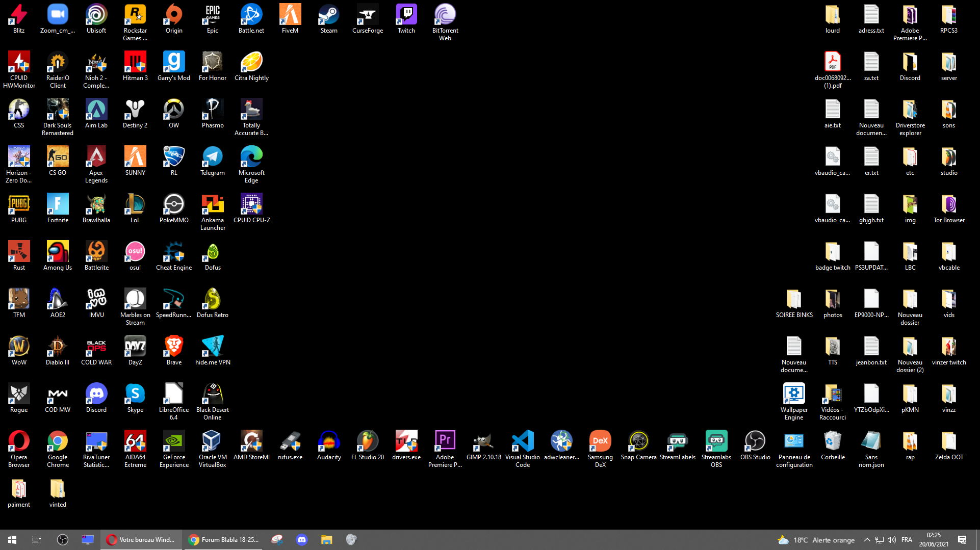This screenshot has width=980, height=550.
Task: Switch to Forum Blabla Chrome taskbar window
Action: [223, 540]
